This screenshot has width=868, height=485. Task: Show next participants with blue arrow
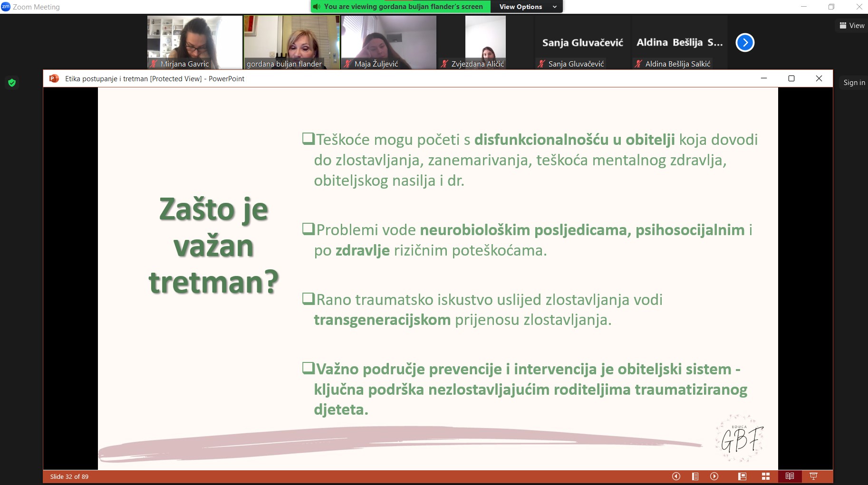tap(744, 43)
